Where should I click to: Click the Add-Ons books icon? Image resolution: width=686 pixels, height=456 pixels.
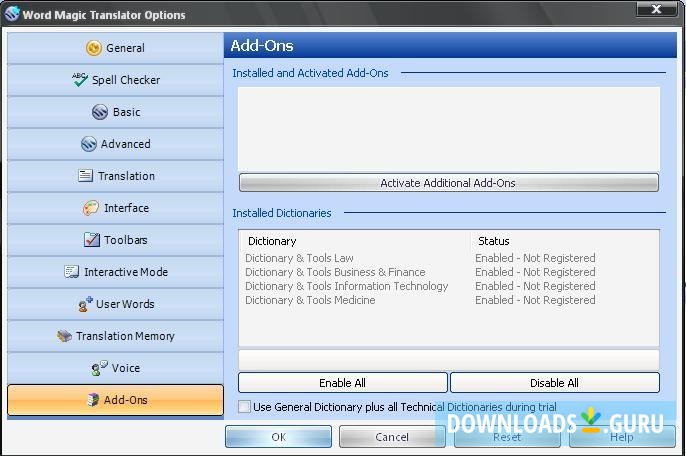coord(93,400)
